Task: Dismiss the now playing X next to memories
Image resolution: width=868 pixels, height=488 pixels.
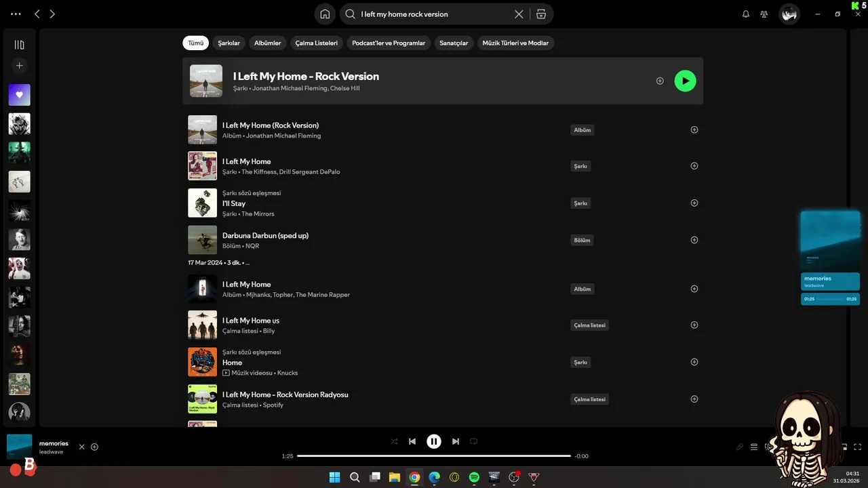Action: tap(81, 447)
